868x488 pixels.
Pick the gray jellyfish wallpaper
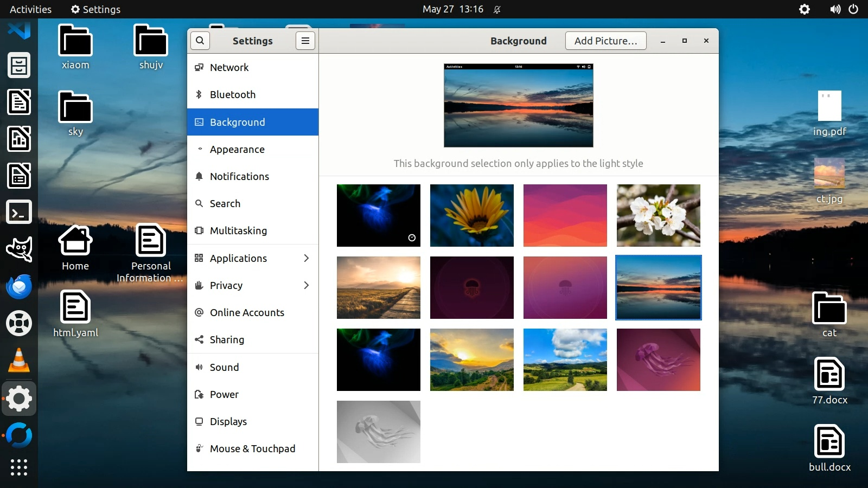(378, 432)
